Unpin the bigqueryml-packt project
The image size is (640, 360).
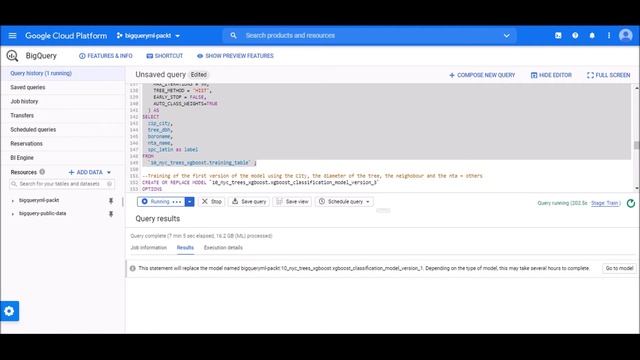111,201
